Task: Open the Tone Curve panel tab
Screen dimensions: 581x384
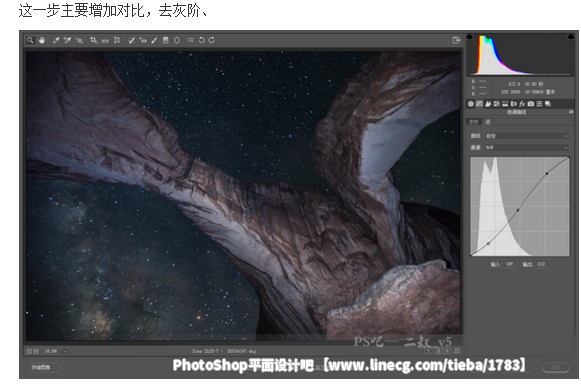Action: click(479, 104)
